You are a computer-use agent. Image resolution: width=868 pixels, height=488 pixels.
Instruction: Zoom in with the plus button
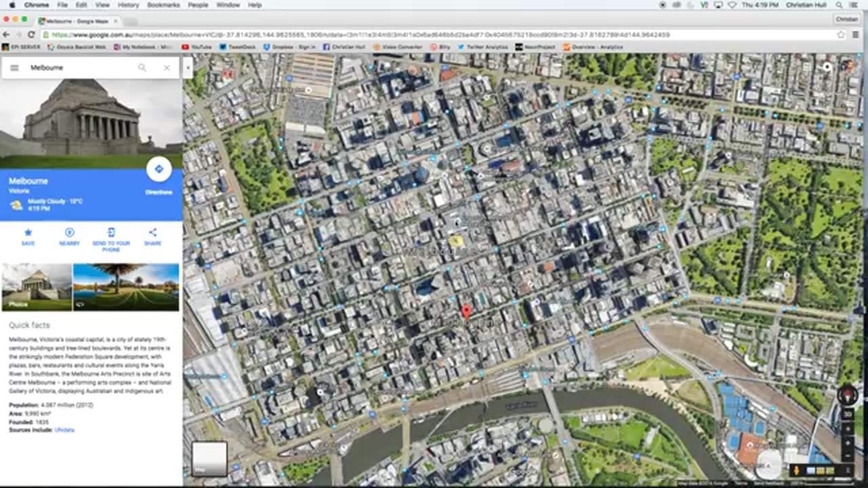(848, 443)
